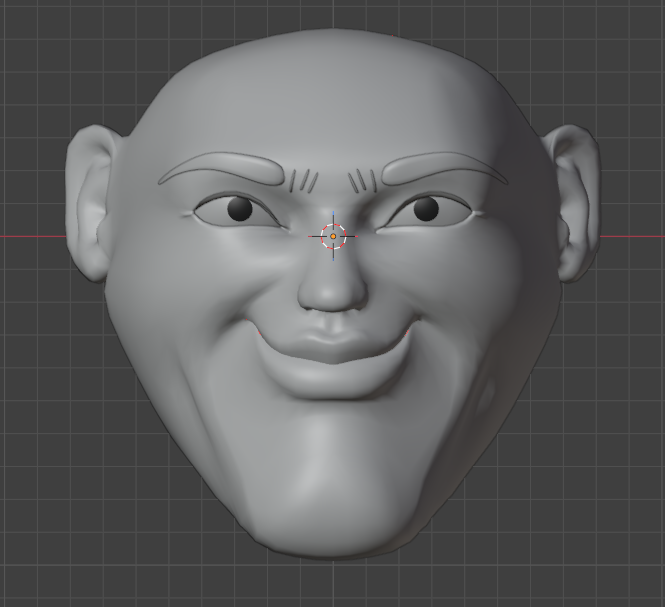Select the orange object origin dot
Screen dimensions: 665x607
tap(333, 236)
